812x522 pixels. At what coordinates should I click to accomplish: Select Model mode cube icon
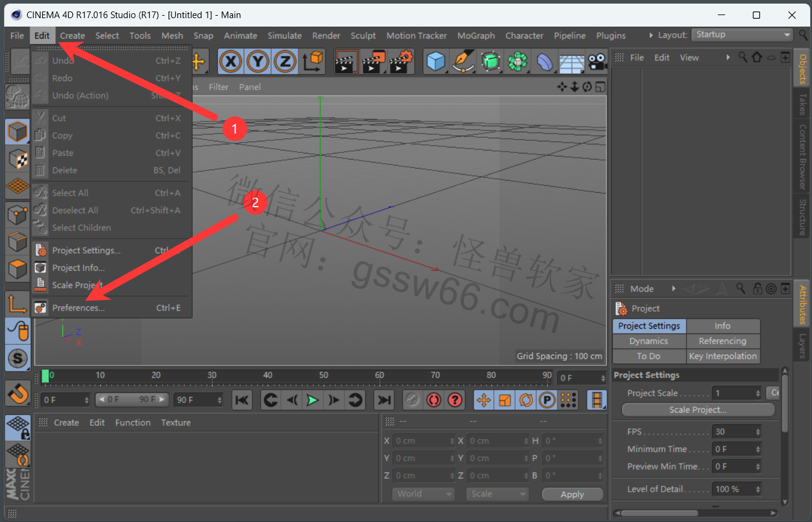pyautogui.click(x=18, y=131)
